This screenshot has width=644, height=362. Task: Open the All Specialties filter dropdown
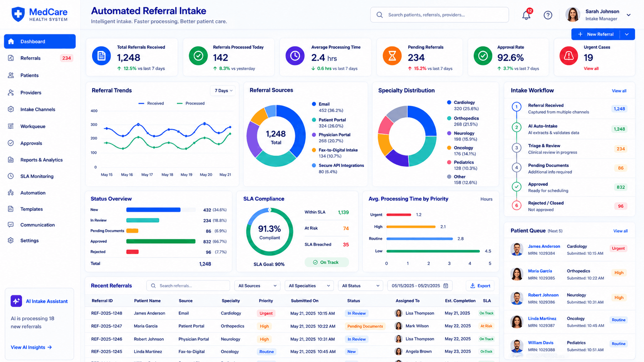pos(309,286)
